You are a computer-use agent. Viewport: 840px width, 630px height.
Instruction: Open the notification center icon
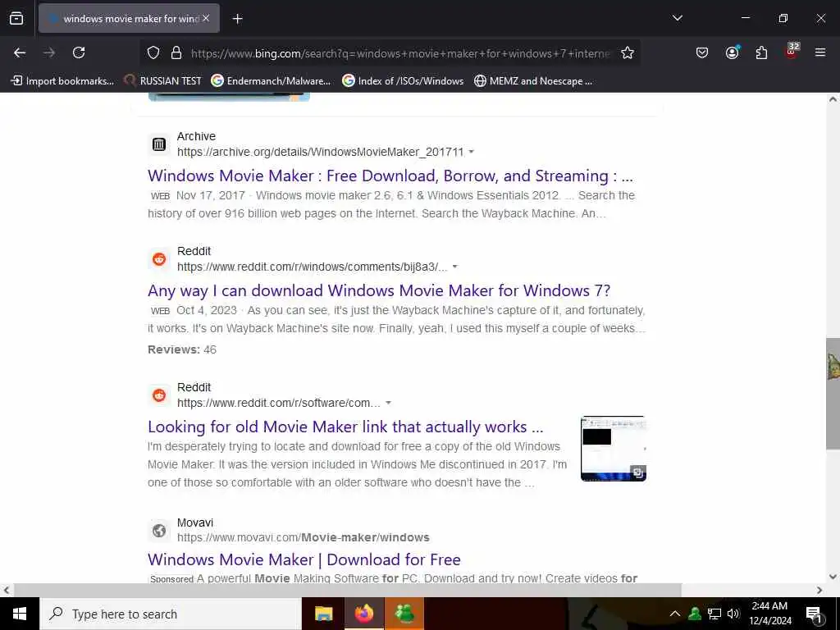click(813, 614)
